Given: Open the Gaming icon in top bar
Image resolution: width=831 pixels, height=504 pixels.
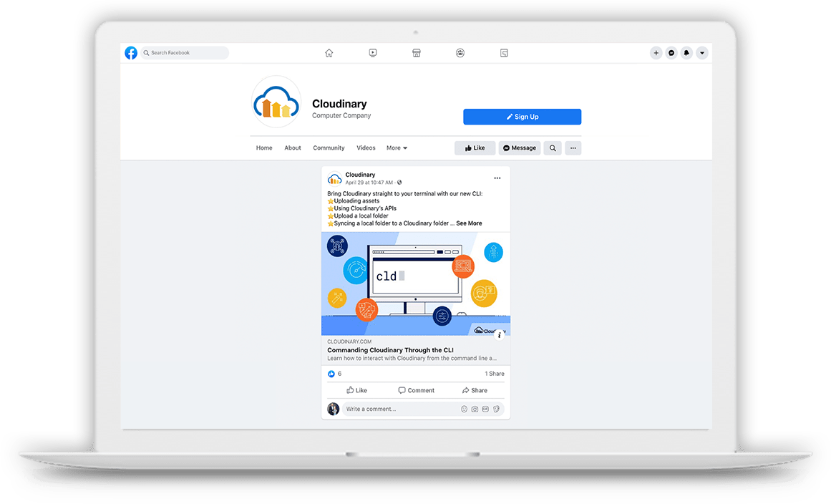Looking at the screenshot, I should (x=504, y=53).
